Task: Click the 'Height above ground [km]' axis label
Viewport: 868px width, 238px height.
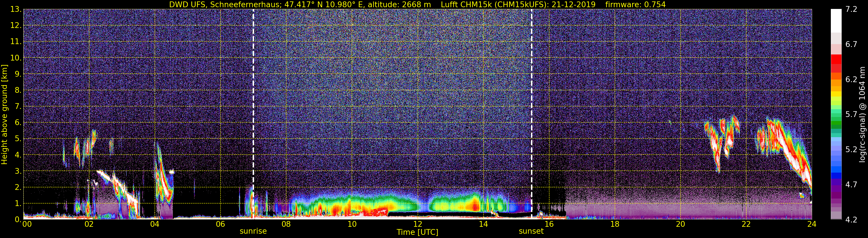Action: pos(4,114)
